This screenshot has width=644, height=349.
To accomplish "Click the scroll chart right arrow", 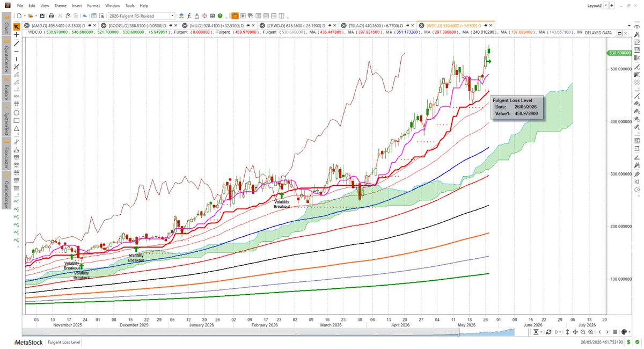I will 607,332.
